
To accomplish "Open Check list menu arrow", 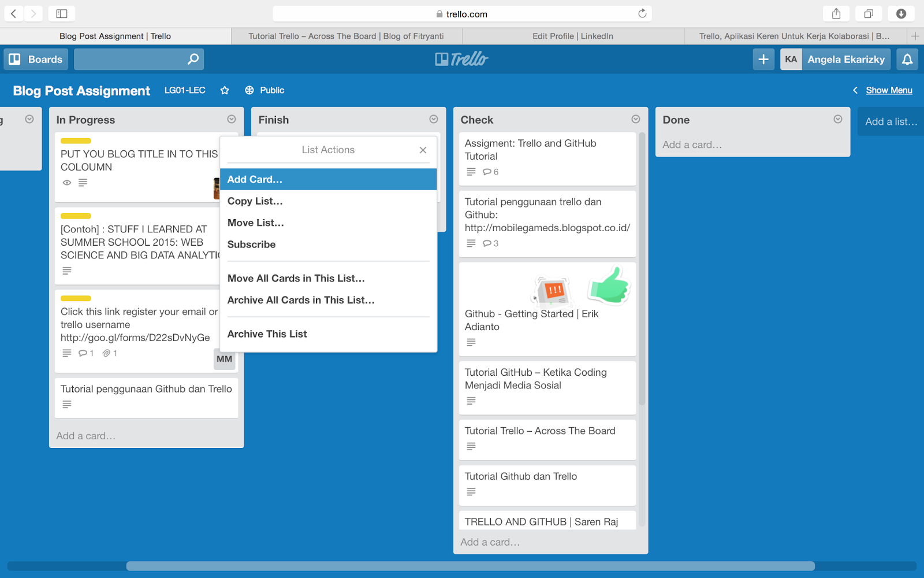I will pos(636,119).
